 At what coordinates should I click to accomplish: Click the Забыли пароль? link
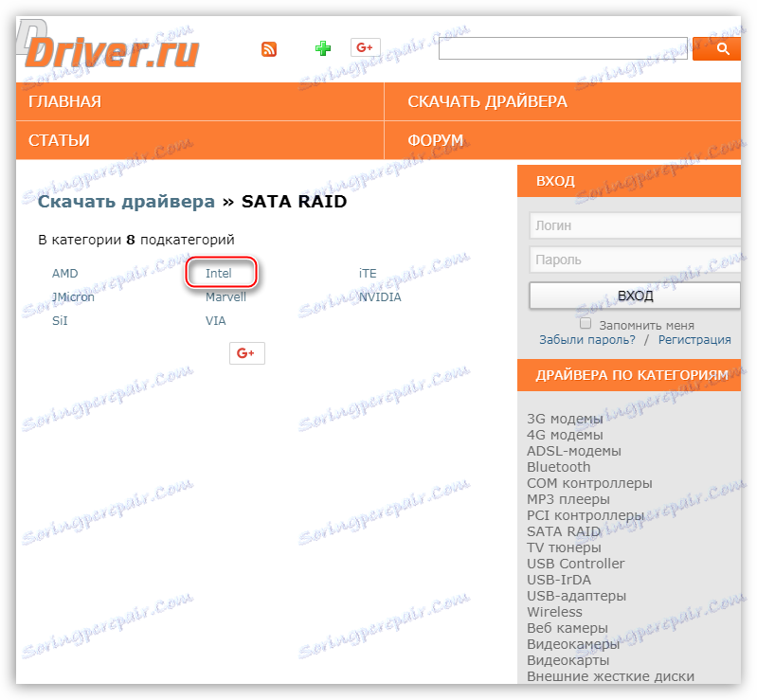[587, 340]
